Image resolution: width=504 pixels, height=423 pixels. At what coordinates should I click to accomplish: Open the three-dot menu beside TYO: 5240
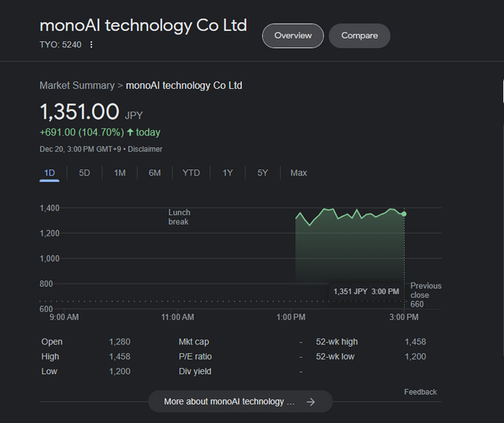tap(91, 44)
